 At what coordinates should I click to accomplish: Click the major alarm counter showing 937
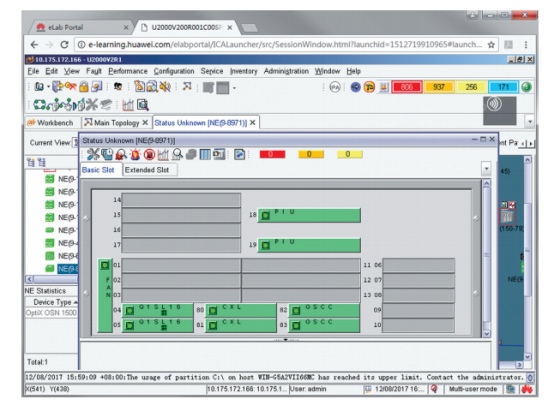click(439, 87)
